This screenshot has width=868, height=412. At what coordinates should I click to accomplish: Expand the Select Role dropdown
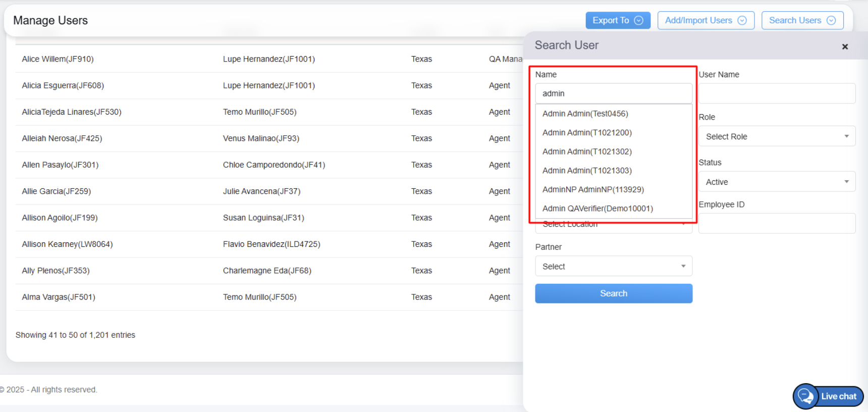[777, 136]
